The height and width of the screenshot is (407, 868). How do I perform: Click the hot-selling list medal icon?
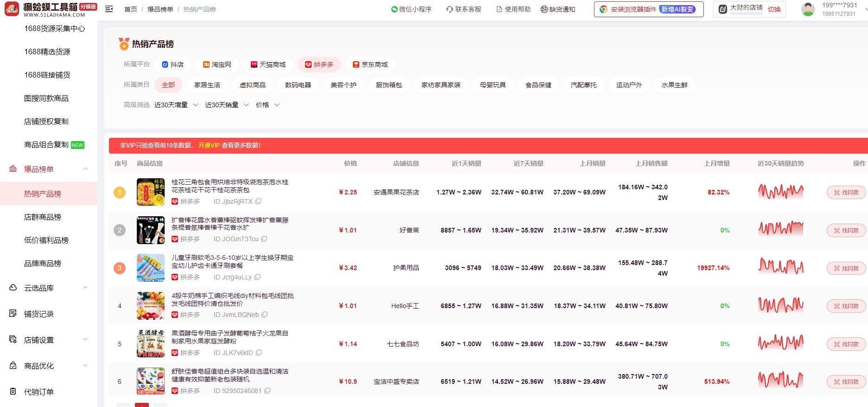coord(124,44)
